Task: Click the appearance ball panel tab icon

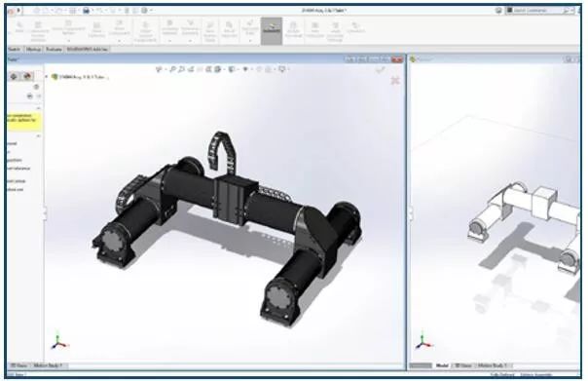Action: tap(27, 76)
